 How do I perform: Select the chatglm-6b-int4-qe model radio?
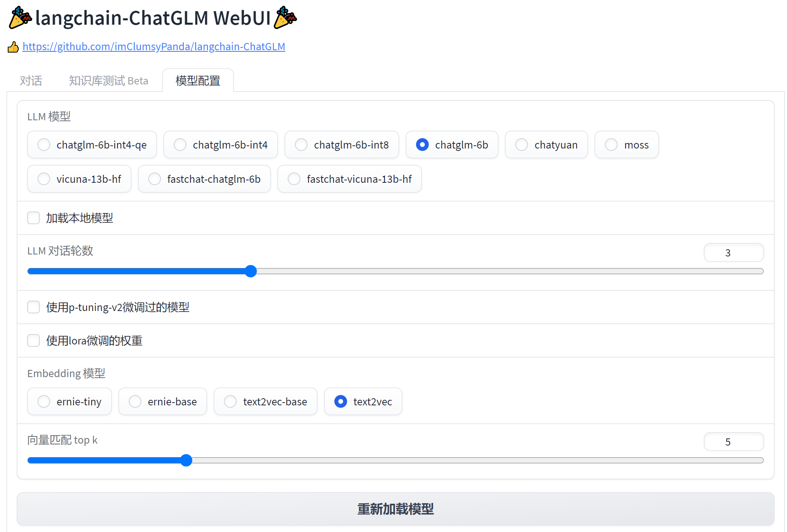point(44,145)
